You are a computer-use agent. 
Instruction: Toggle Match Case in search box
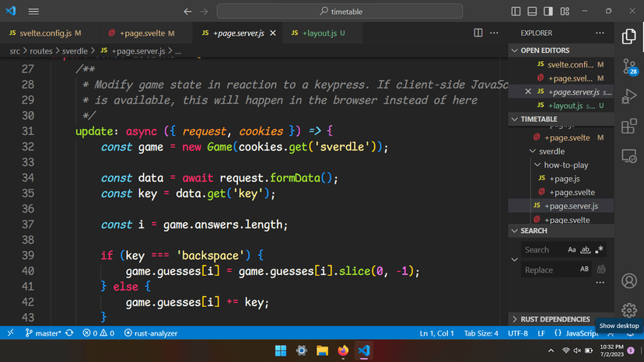[572, 250]
